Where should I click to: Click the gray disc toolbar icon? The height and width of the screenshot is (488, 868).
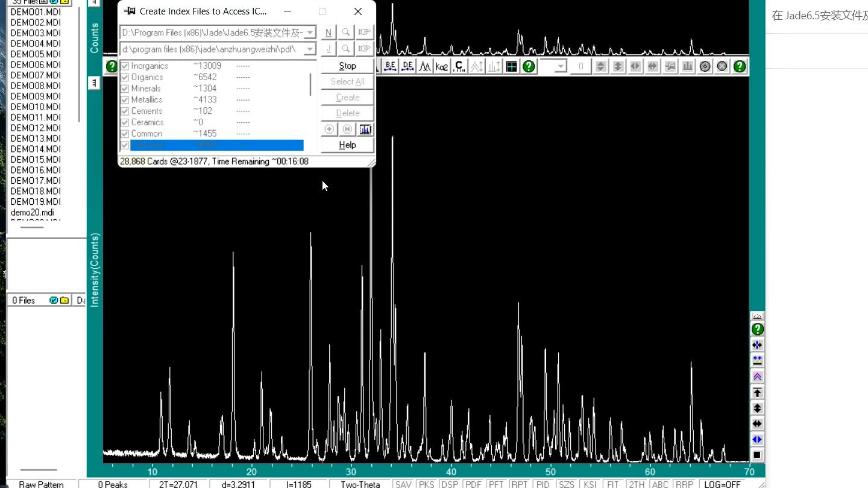[x=722, y=66]
